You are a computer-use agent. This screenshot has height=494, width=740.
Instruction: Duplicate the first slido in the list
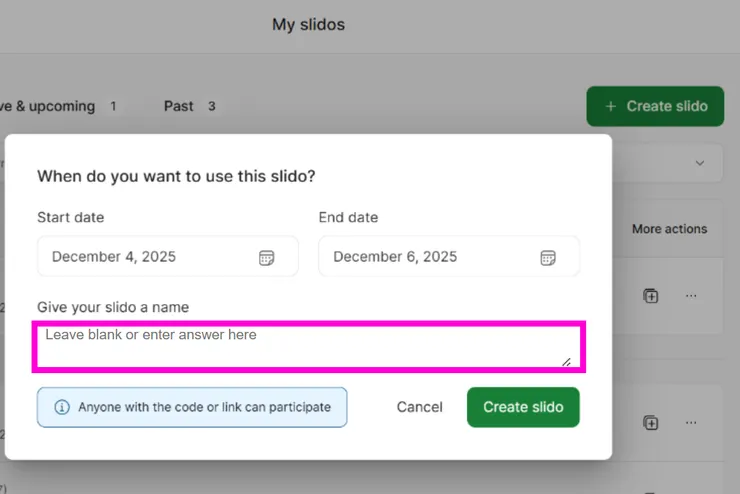tap(651, 296)
